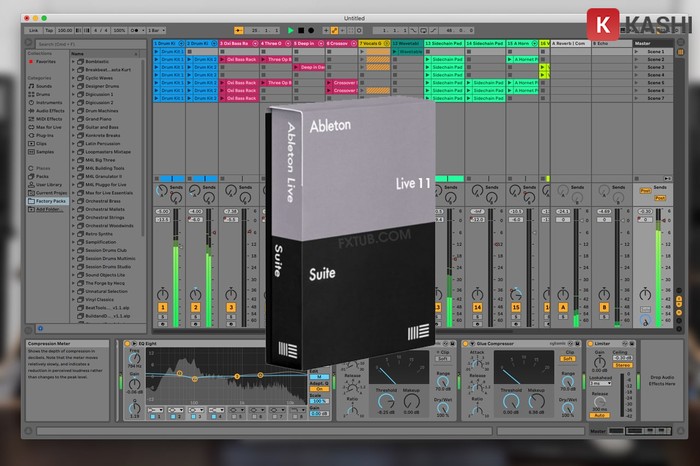Launch the Oxi Bass Rack clip in the second row
700x466 pixels.
pos(238,59)
